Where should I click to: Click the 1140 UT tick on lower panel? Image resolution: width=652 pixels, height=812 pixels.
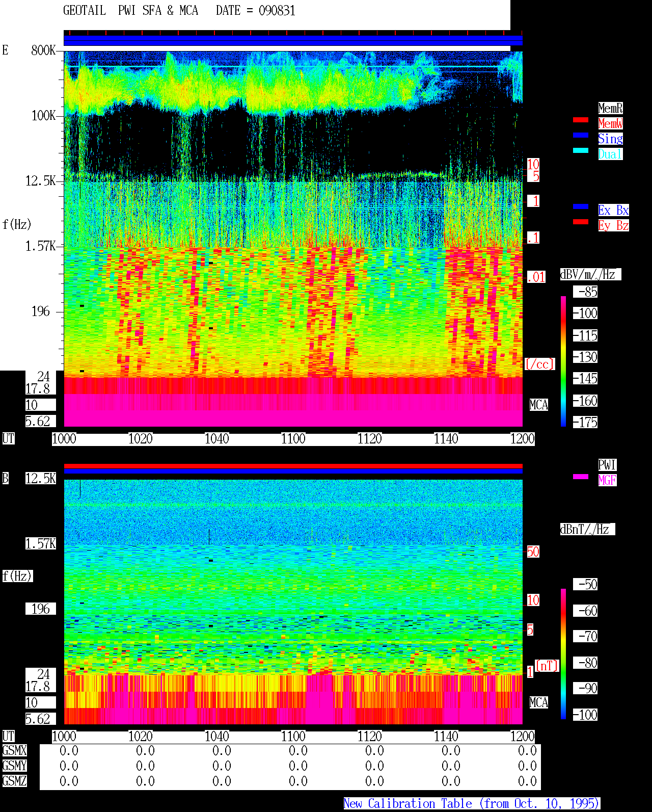(446, 737)
